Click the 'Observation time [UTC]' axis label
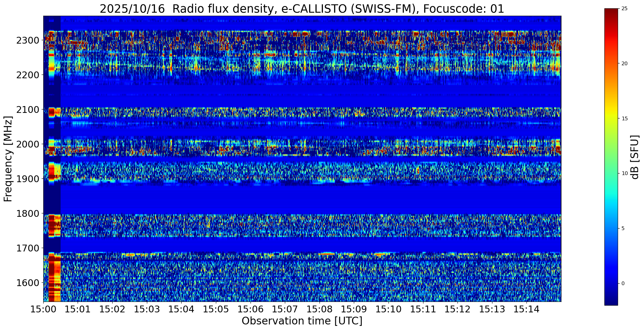644x330 pixels. (302, 321)
